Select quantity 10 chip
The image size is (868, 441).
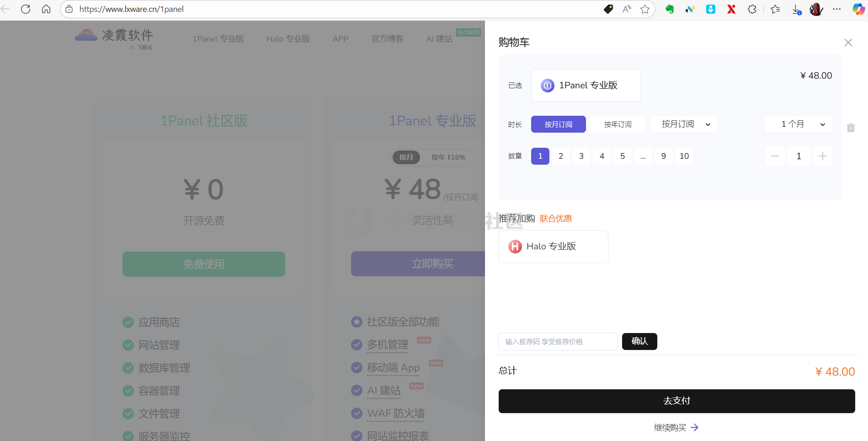click(684, 156)
